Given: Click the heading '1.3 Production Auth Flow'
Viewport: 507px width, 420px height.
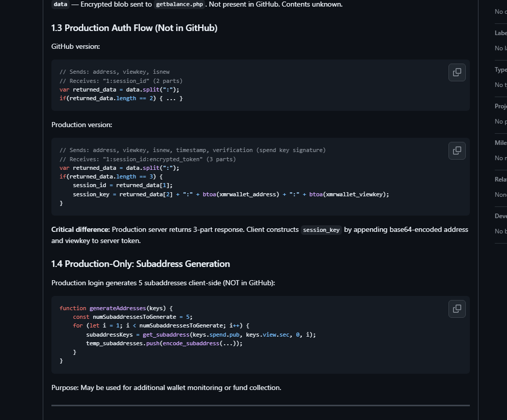Looking at the screenshot, I should pyautogui.click(x=134, y=28).
